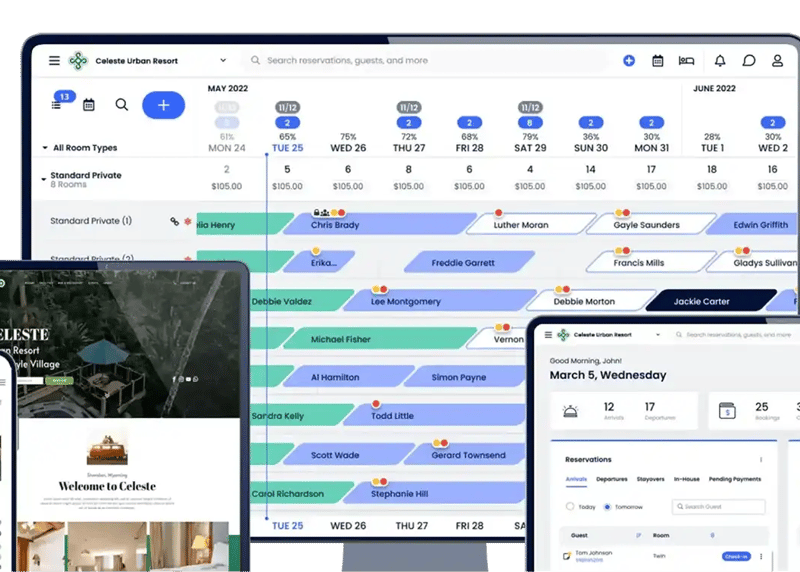Open the user profile icon

[777, 61]
